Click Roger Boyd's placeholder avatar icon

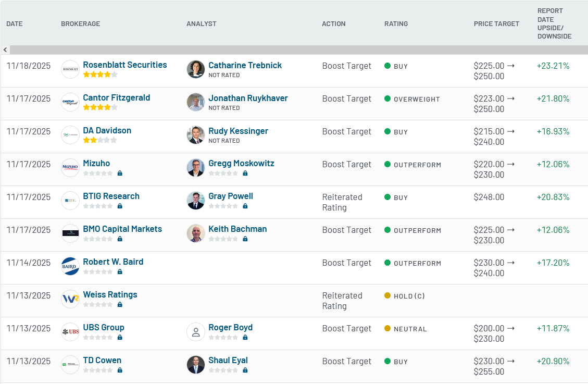coord(196,332)
